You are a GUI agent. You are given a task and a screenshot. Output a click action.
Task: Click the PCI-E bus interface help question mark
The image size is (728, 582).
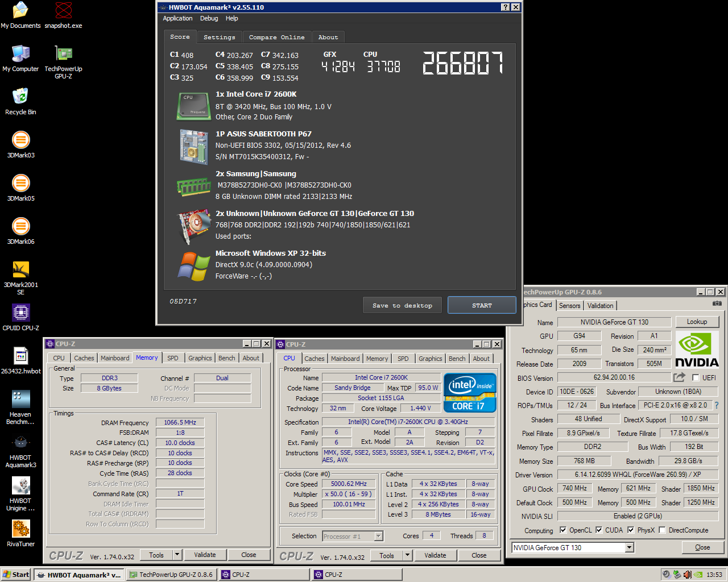coord(717,405)
